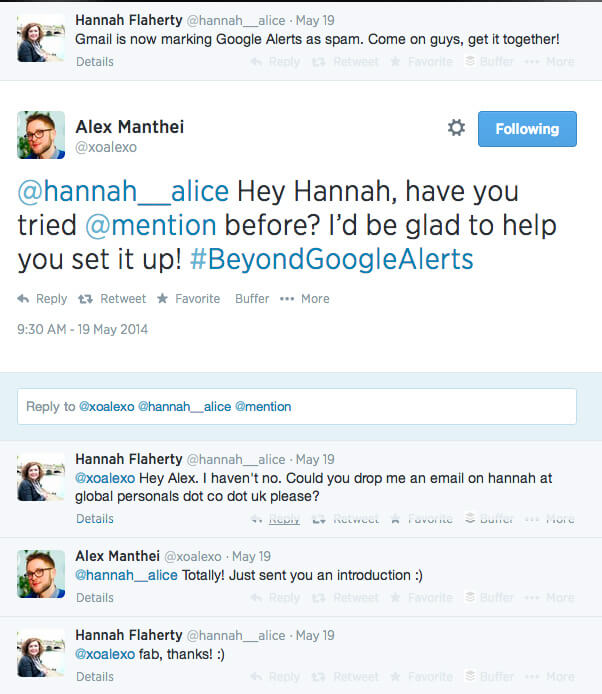Click Hannah Flaherty's avatar on the top tweet

41,39
